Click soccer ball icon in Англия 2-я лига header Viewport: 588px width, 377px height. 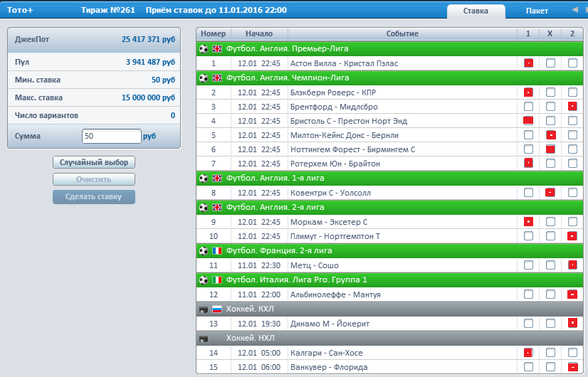point(204,208)
